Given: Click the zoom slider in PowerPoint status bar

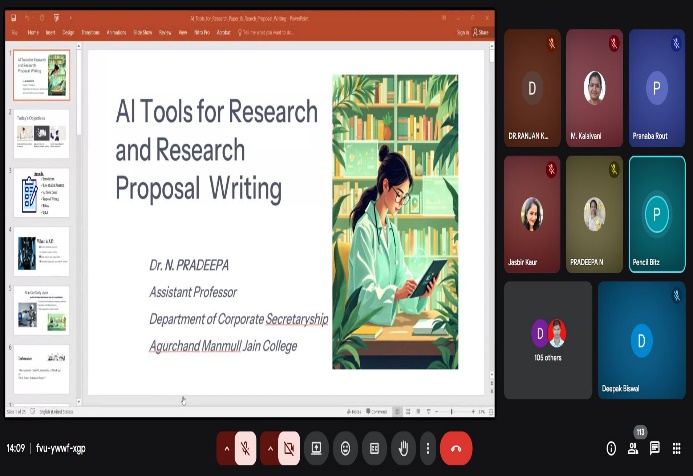Looking at the screenshot, I should 454,411.
